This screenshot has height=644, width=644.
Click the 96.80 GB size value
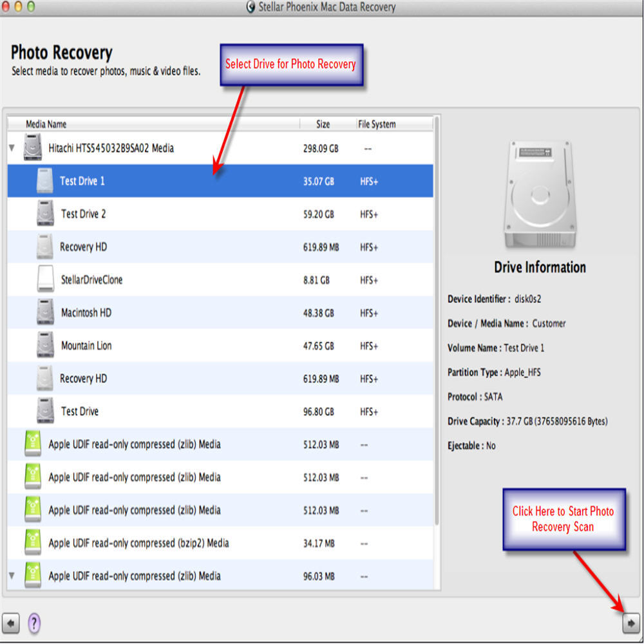pos(318,412)
